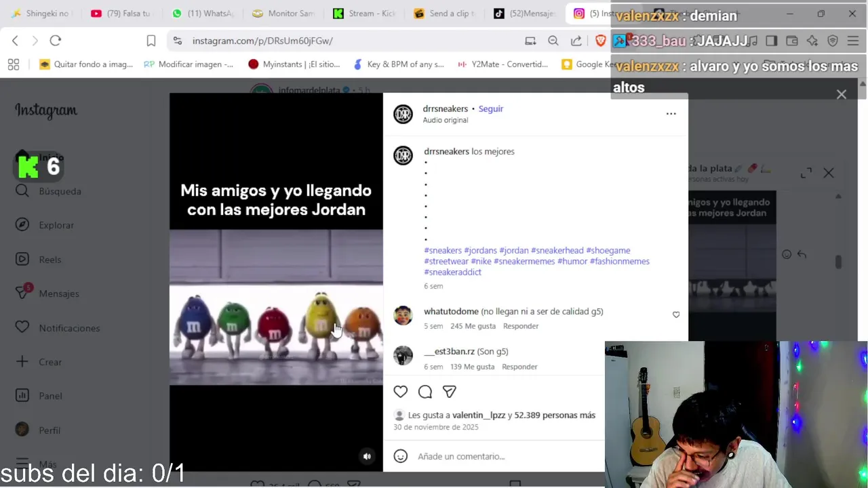Open site settings icon beside the URL
Screen dimensions: 868x488
coord(178,41)
